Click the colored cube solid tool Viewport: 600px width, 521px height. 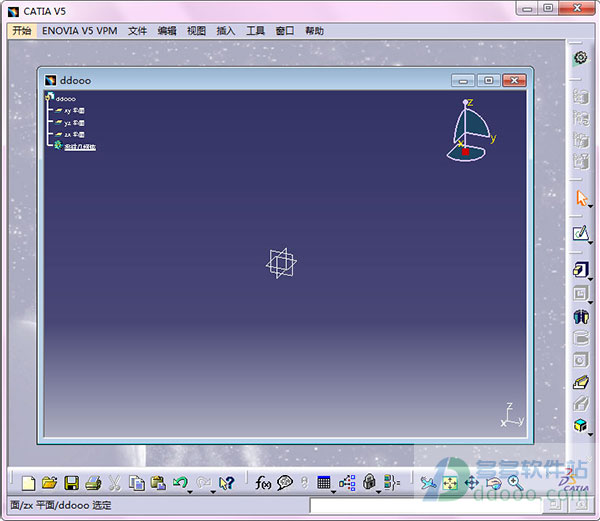pos(580,425)
